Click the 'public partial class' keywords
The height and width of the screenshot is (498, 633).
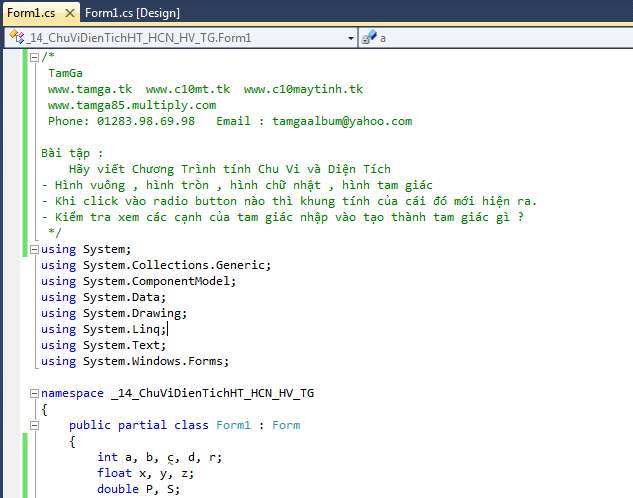pyautogui.click(x=138, y=425)
